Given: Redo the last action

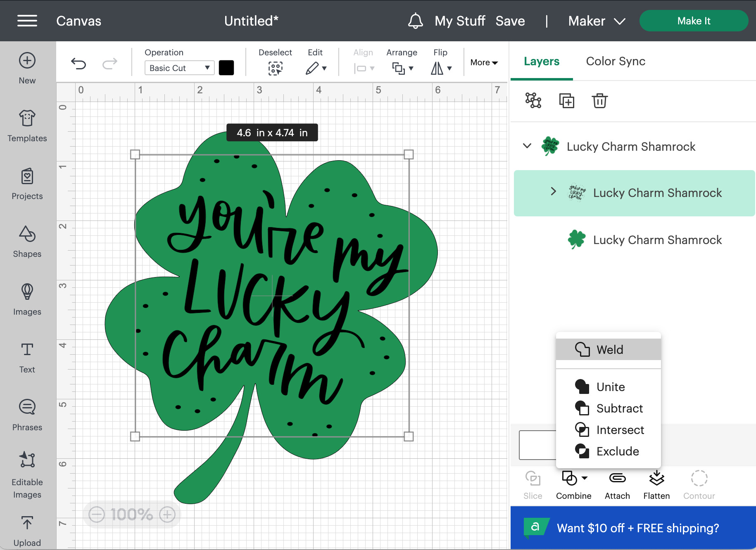Looking at the screenshot, I should [110, 63].
